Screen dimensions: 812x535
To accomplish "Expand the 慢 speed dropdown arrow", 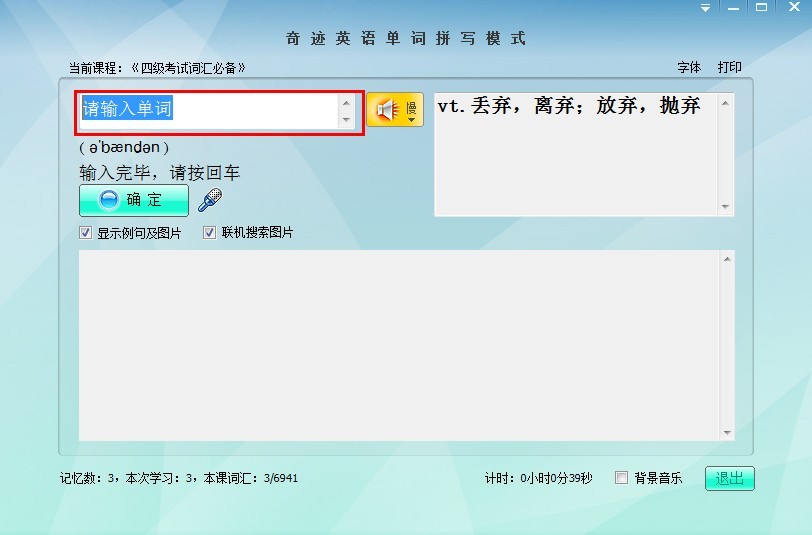I will [411, 119].
